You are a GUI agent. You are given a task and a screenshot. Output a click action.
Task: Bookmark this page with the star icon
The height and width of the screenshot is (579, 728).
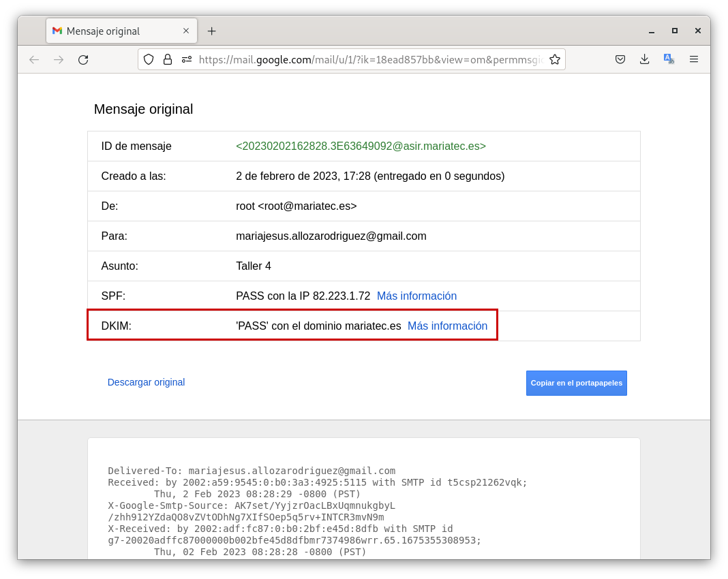tap(555, 59)
